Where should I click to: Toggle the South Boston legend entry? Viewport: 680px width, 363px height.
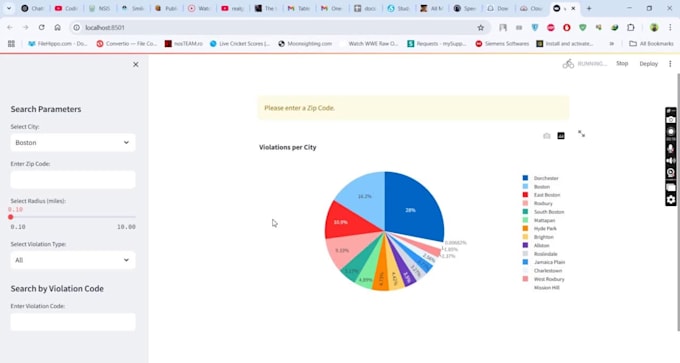[x=543, y=212]
